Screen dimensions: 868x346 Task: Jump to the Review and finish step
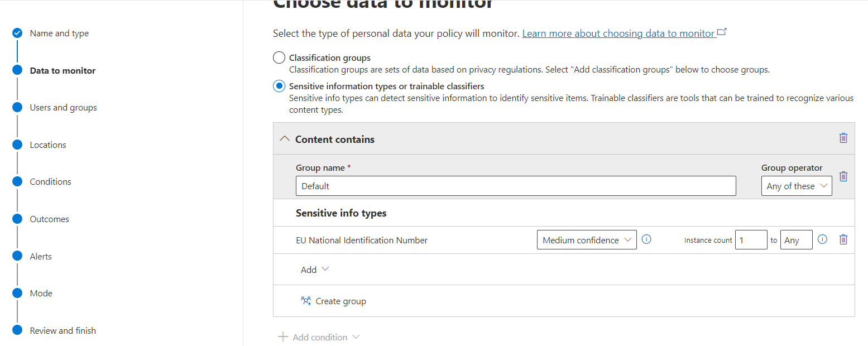pos(63,331)
